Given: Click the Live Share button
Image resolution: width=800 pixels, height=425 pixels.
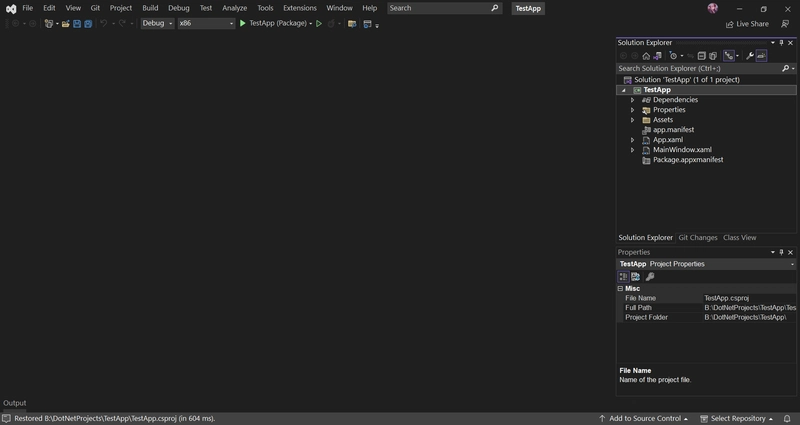Looking at the screenshot, I should pyautogui.click(x=747, y=24).
